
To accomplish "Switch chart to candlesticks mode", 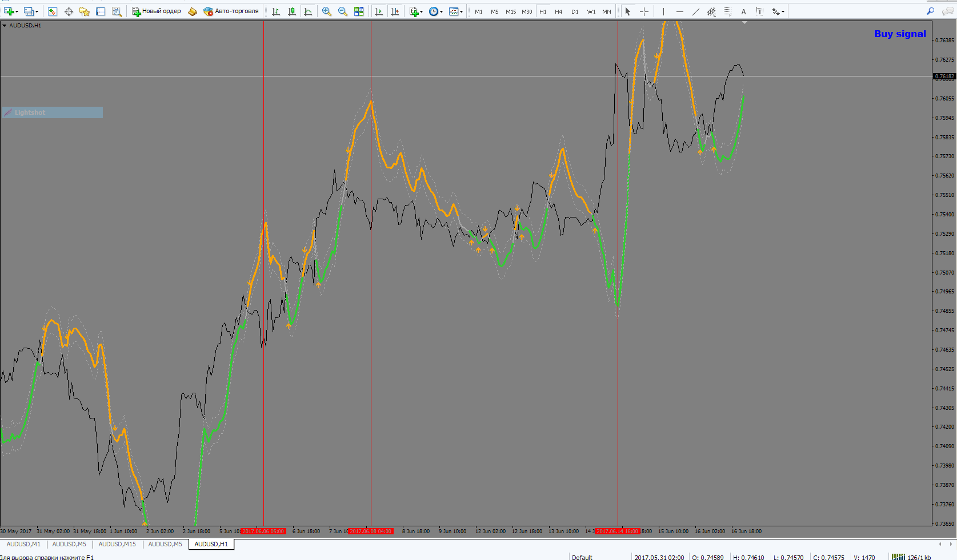I will pyautogui.click(x=292, y=11).
